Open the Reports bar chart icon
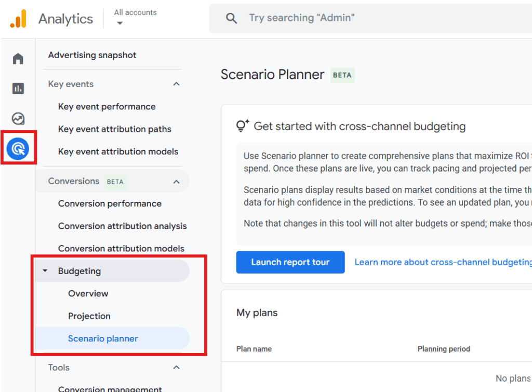The width and height of the screenshot is (532, 392). (18, 89)
